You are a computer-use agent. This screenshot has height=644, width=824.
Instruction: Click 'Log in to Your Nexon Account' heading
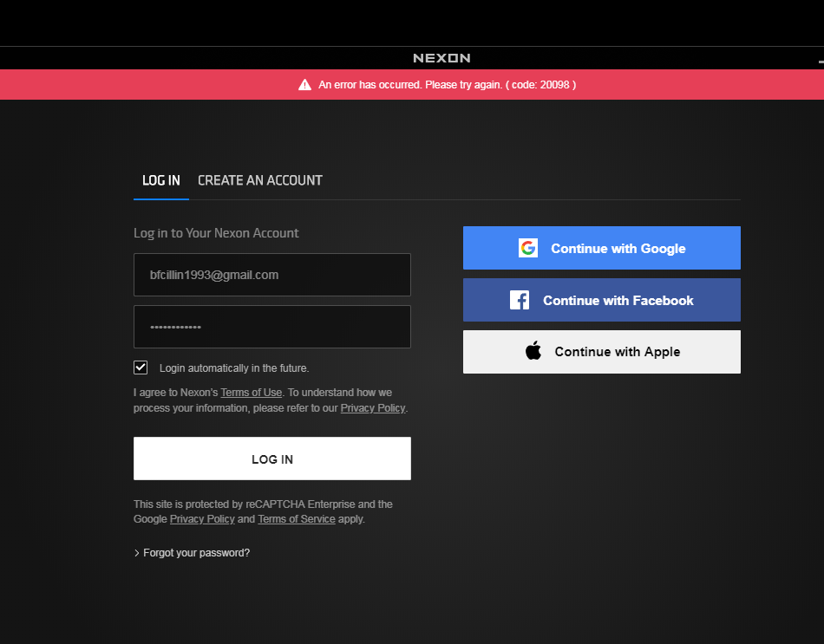pyautogui.click(x=216, y=232)
